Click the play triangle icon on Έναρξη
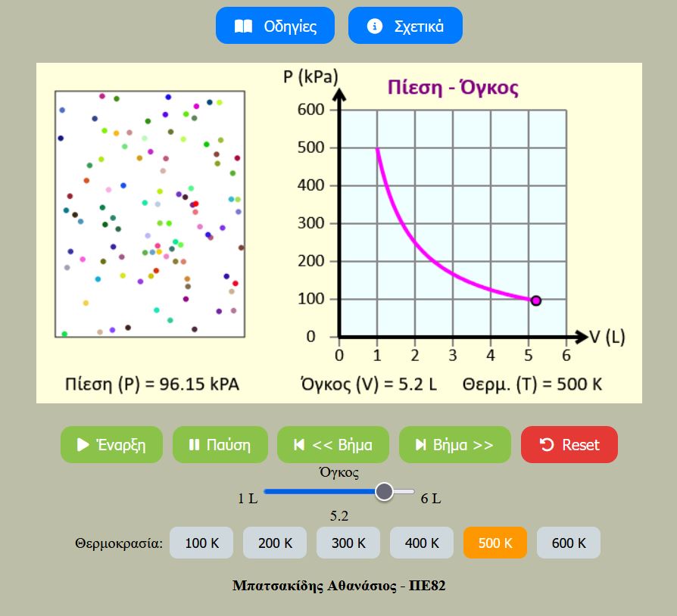Screen dimensions: 677x616 tap(83, 445)
